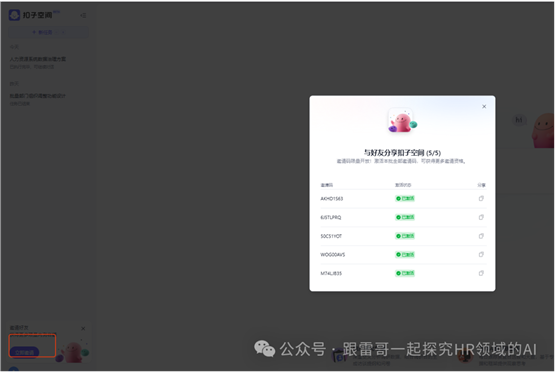Viewport: 555px width, 372px height.
Task: Close the share invite dialog
Action: (484, 107)
